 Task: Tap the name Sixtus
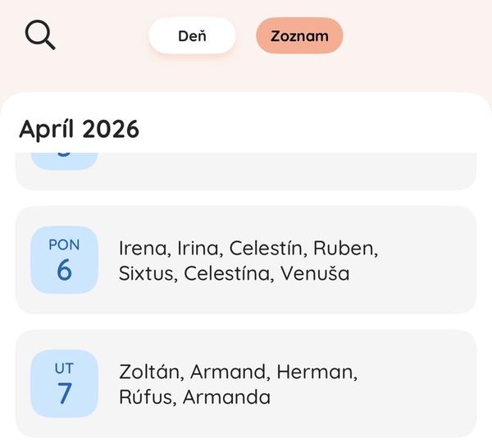pyautogui.click(x=148, y=274)
